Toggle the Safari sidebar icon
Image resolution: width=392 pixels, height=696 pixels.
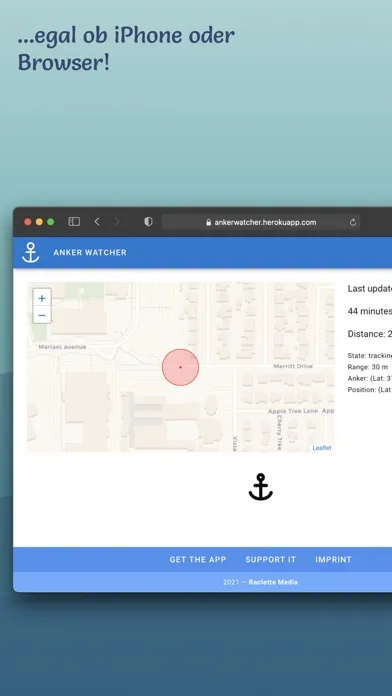coord(74,221)
